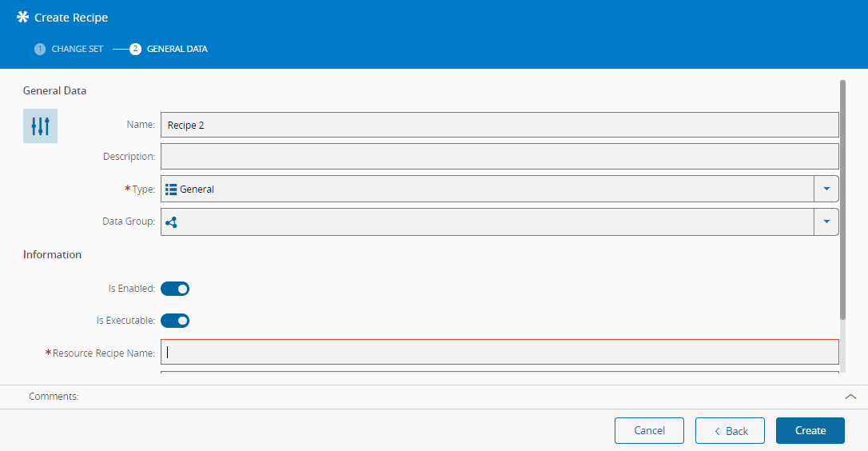Focus the Resource Recipe Name field
The height and width of the screenshot is (451, 868).
500,352
